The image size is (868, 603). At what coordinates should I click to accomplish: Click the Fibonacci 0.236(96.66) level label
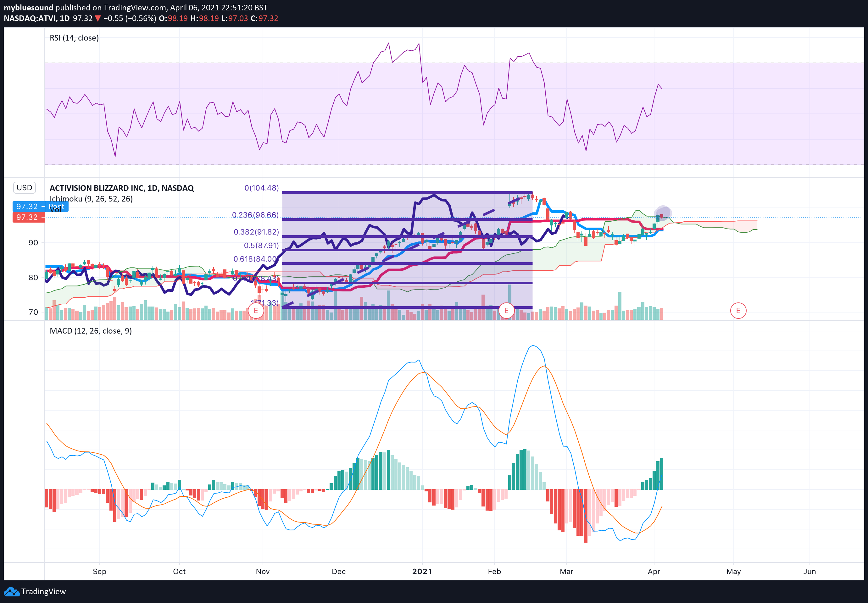pos(255,215)
